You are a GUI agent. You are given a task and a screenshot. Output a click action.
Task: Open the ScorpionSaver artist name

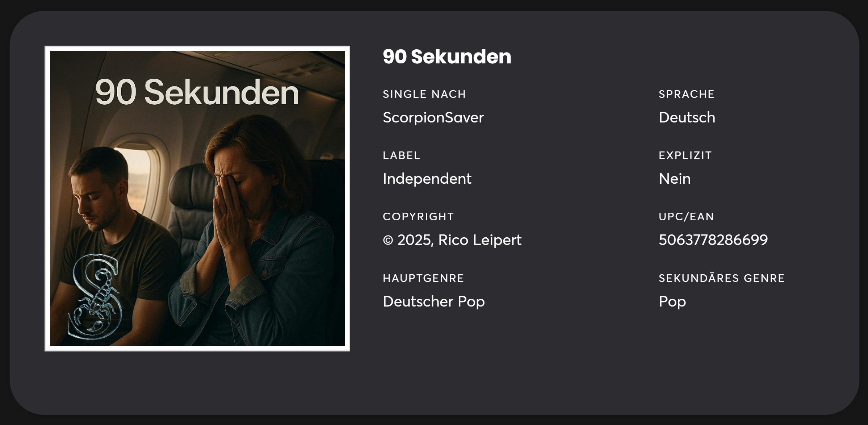(433, 117)
